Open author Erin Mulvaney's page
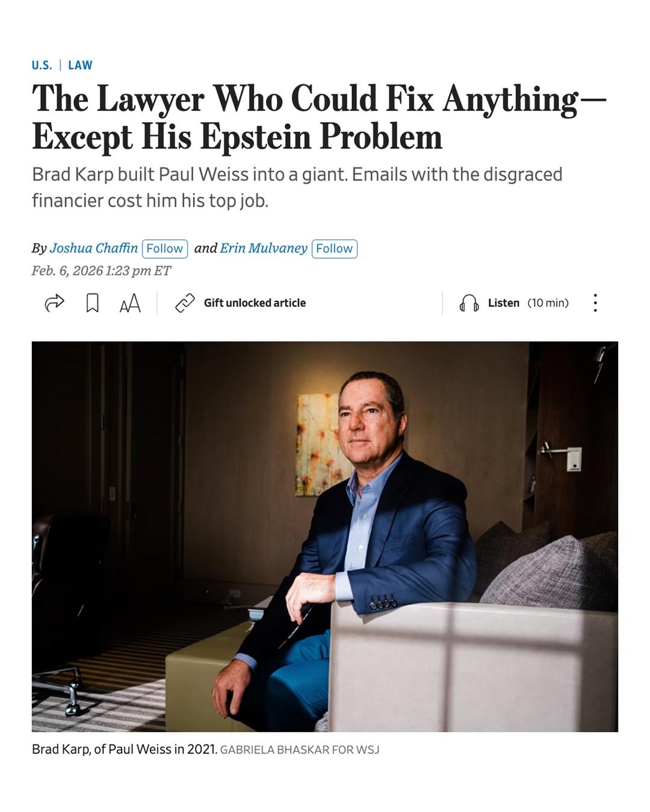The image size is (650, 812). point(264,248)
